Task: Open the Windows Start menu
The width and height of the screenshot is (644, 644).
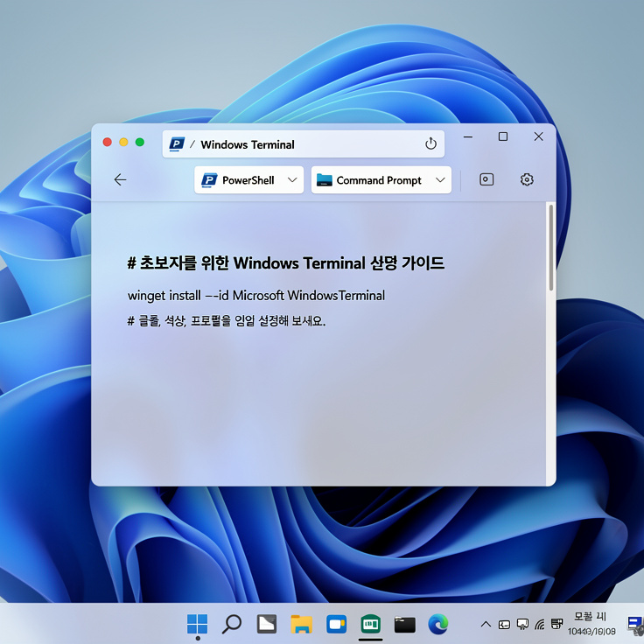Action: pos(197,624)
